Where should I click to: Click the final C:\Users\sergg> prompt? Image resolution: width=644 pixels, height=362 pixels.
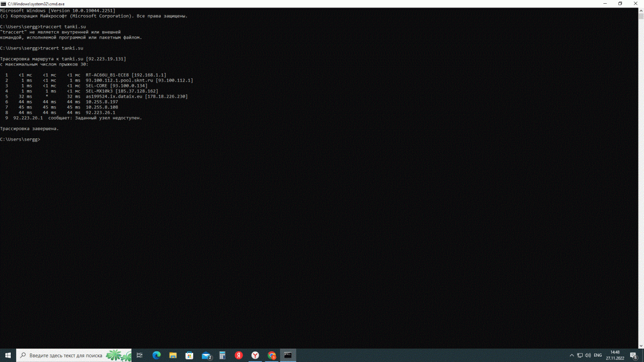20,139
